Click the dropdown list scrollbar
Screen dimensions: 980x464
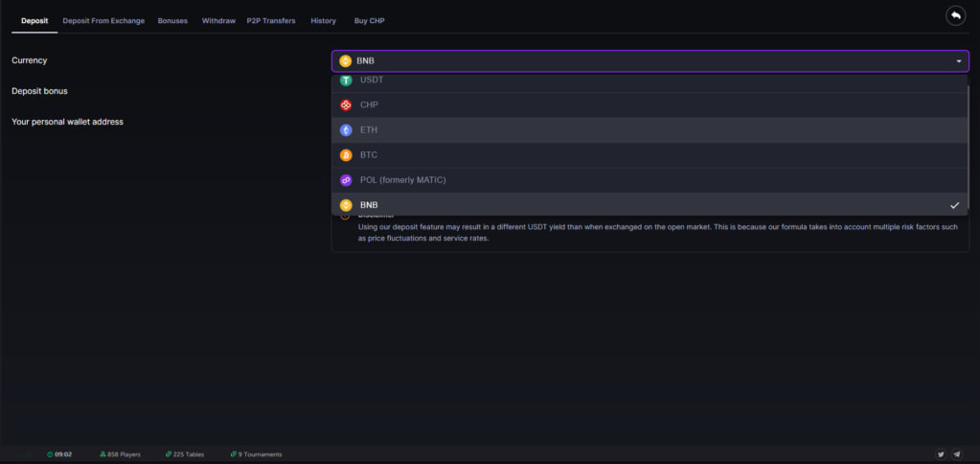pos(969,147)
